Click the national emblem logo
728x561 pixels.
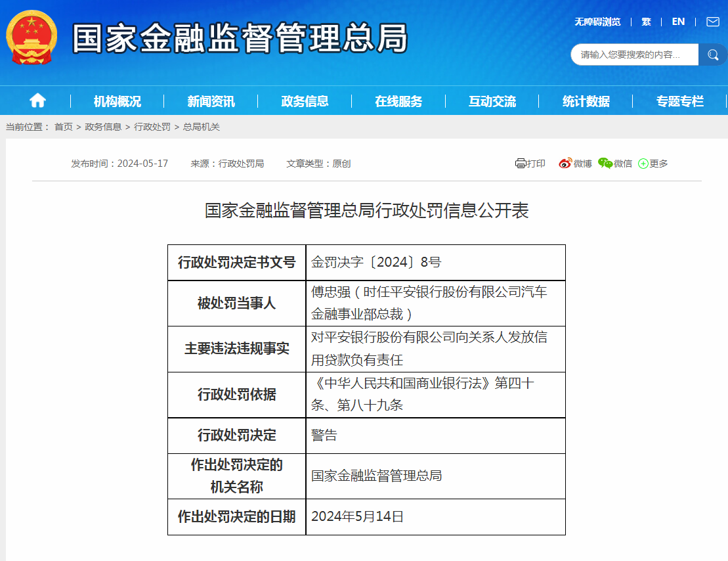click(x=32, y=37)
